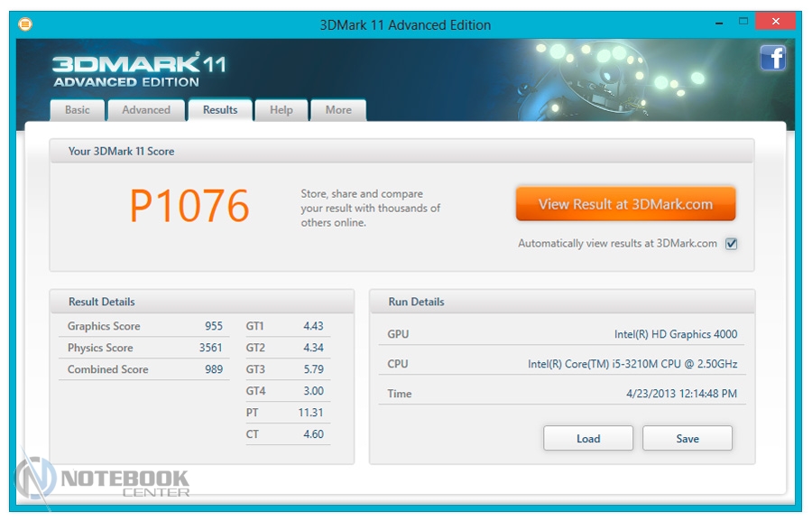Switch to the Basic tab

point(78,110)
